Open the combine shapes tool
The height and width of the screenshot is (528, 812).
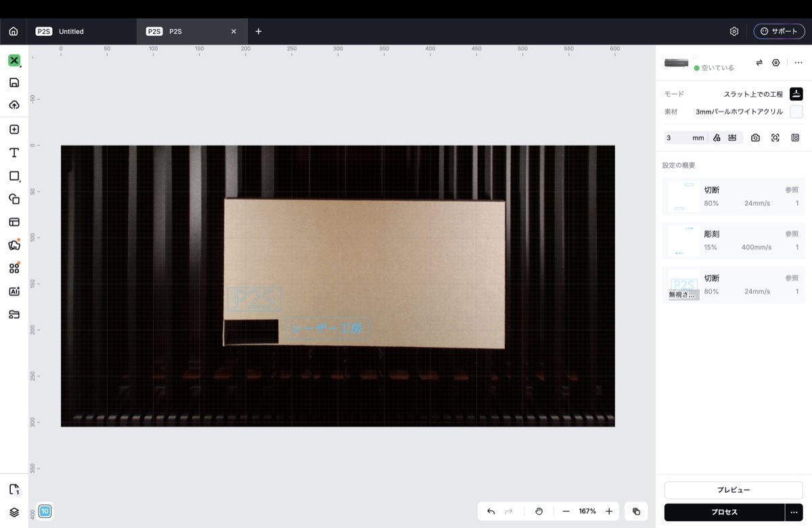(x=14, y=199)
